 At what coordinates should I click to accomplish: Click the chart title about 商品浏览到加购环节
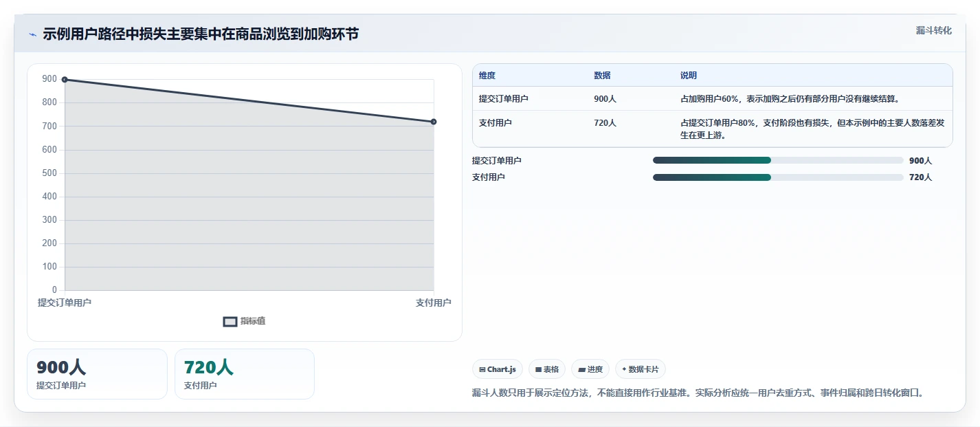(201, 34)
